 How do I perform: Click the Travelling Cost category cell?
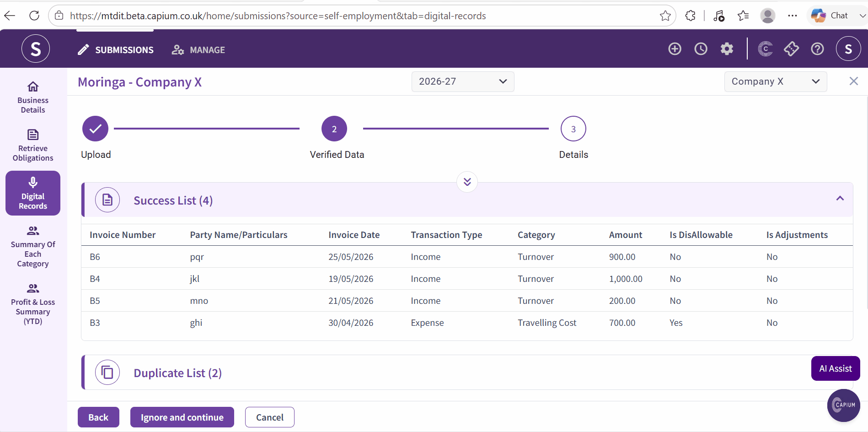click(x=547, y=323)
